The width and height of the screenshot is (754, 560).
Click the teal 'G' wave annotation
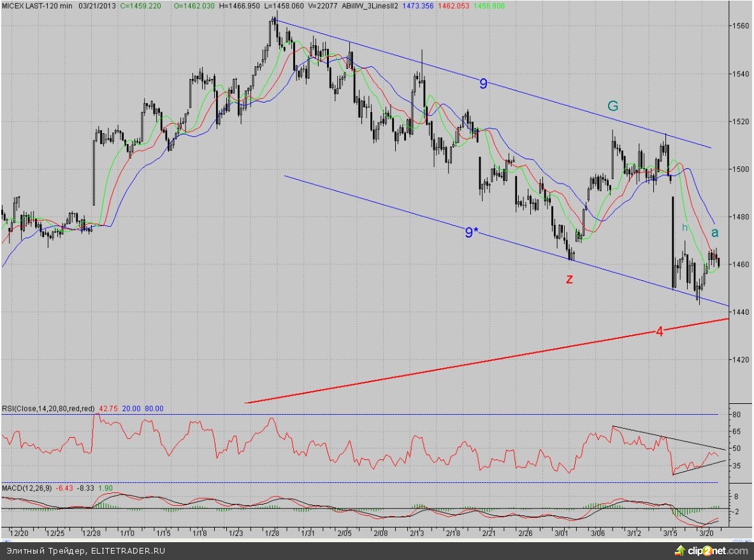[x=613, y=106]
